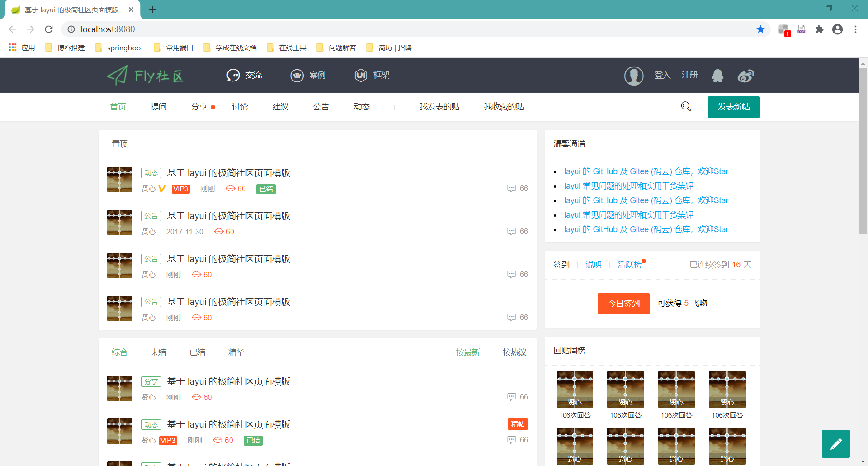Switch to the 提问 navigation tab
868x466 pixels.
click(x=159, y=107)
